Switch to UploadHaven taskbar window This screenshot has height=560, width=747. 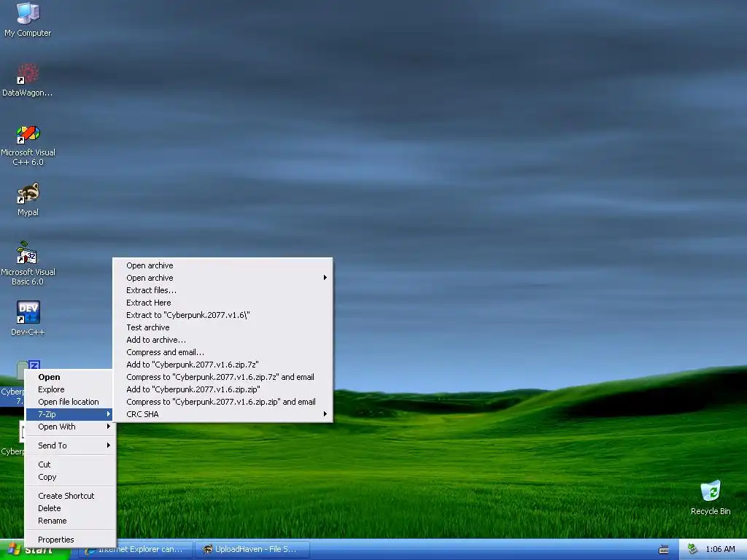[x=252, y=550]
